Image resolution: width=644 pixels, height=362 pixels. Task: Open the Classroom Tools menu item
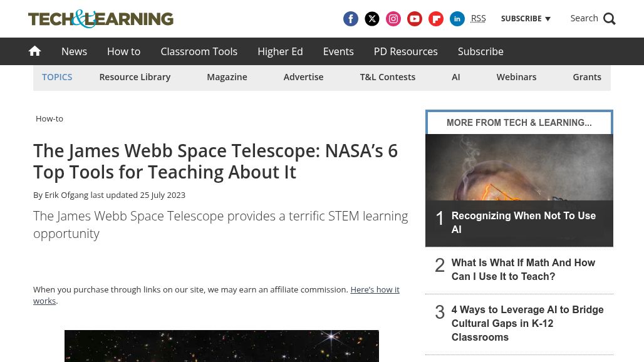point(199,51)
